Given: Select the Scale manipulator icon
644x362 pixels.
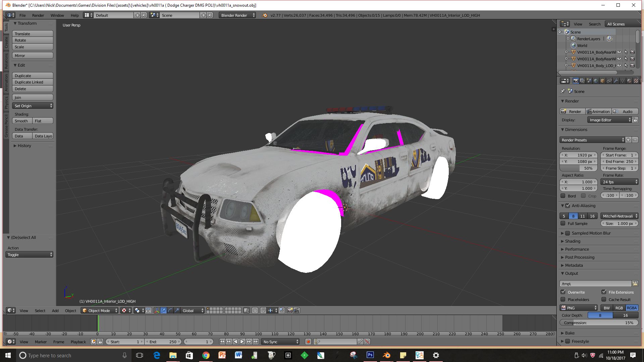Looking at the screenshot, I should pyautogui.click(x=177, y=310).
